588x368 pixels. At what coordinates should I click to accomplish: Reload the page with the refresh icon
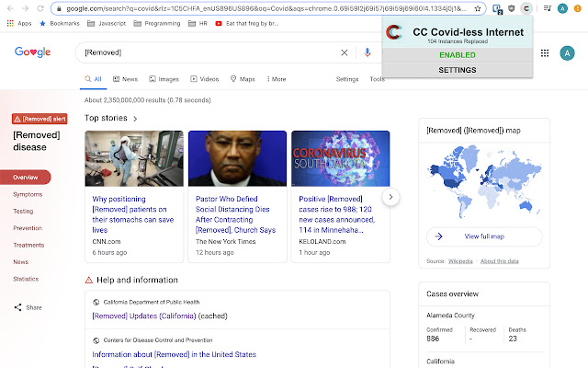pos(40,8)
